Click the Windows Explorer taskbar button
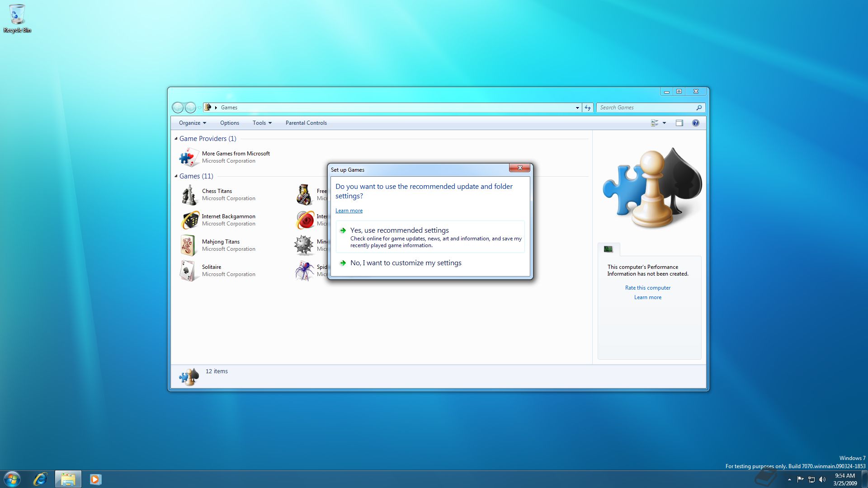This screenshot has height=488, width=868. (x=68, y=479)
